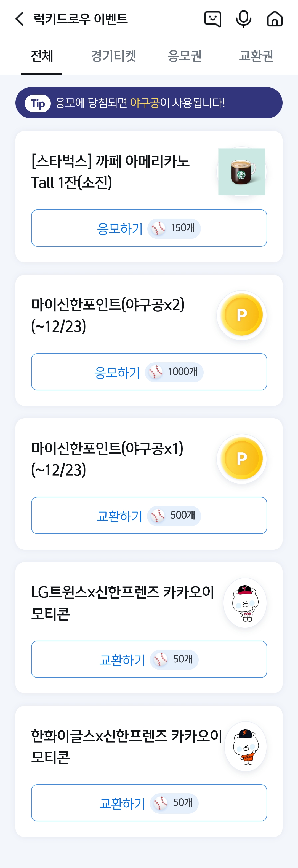Tap the gold P coin for 야구공x1
Viewport: 298px width, 868px height.
coord(242,459)
